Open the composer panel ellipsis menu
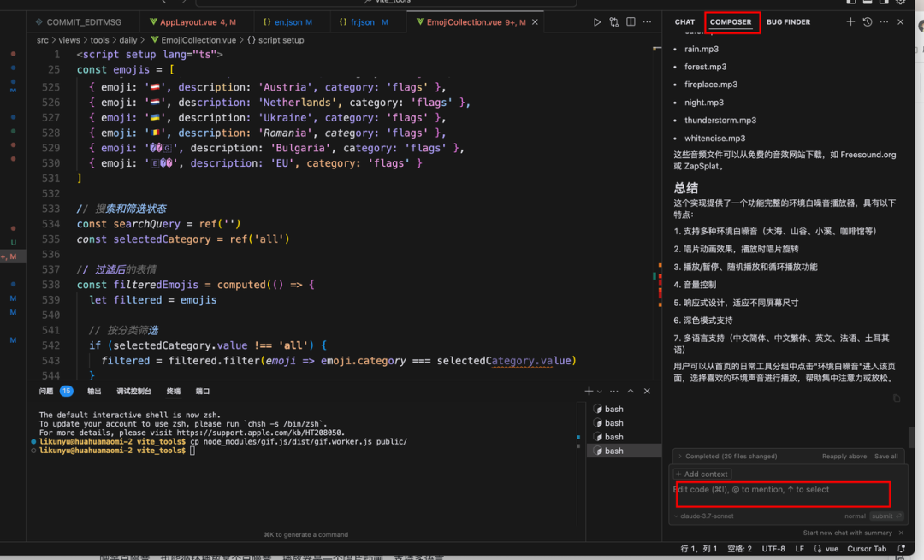Viewport: 924px width, 560px height. [x=884, y=21]
